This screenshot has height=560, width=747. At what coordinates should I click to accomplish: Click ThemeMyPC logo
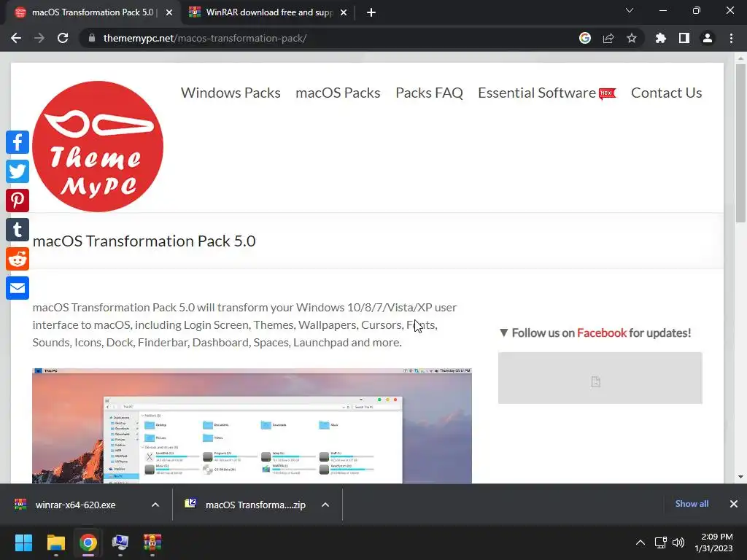[98, 146]
